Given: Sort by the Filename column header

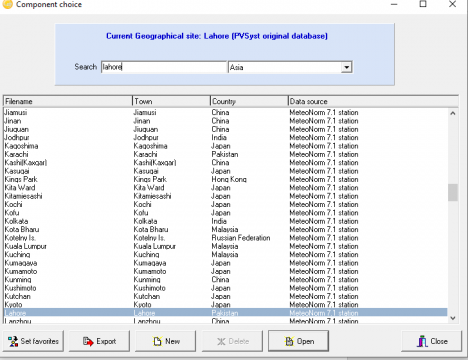Looking at the screenshot, I should click(68, 101).
